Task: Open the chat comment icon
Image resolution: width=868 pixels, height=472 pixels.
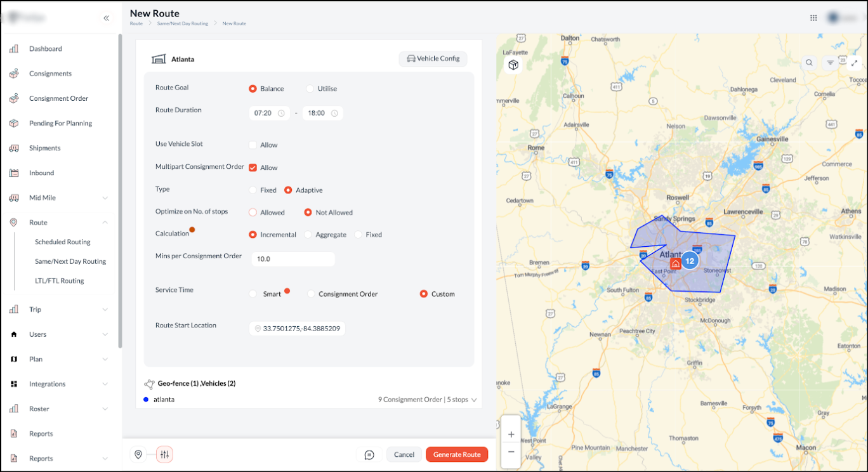Action: (x=369, y=454)
